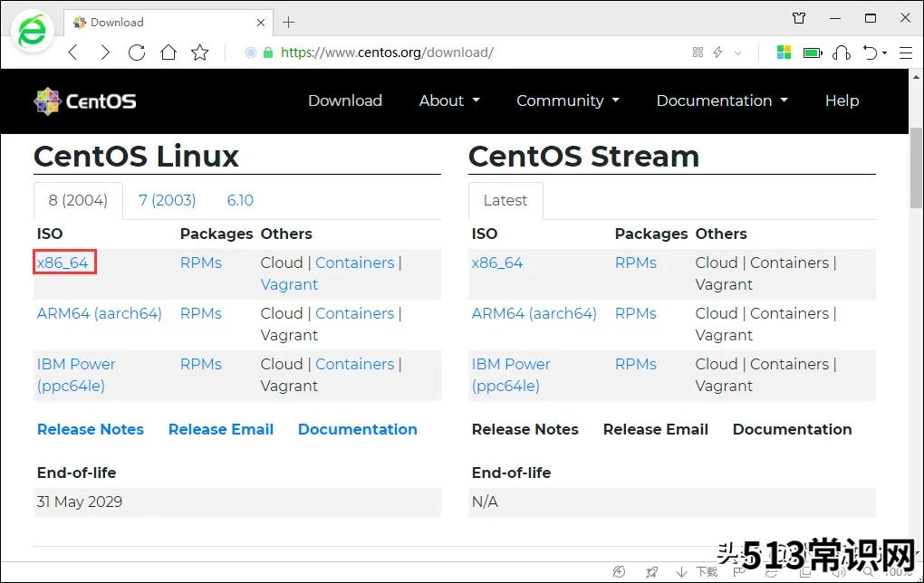Open RPMs in CentOS Linux IBM Power row
The image size is (924, 583).
pyautogui.click(x=201, y=364)
